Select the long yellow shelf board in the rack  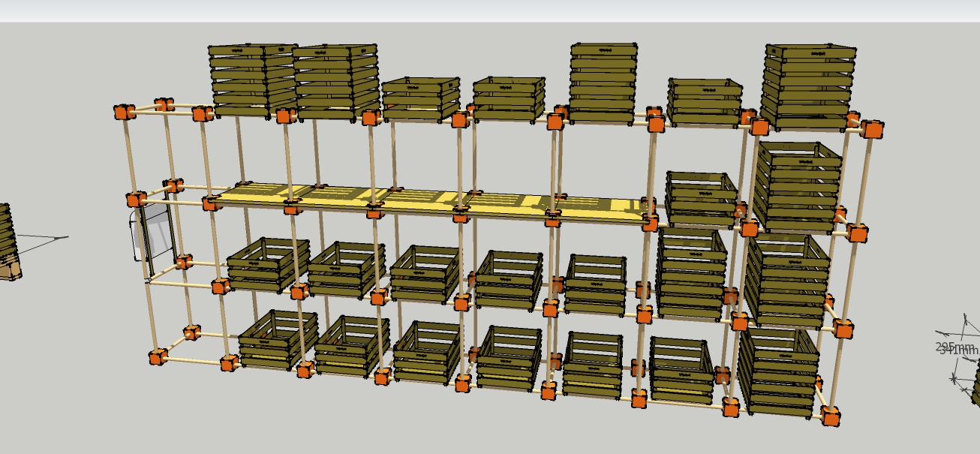(x=431, y=201)
